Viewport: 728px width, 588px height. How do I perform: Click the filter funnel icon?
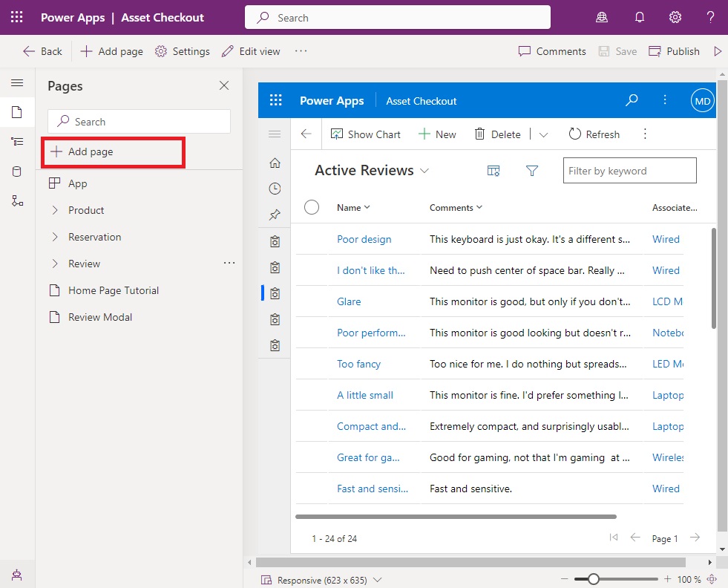[x=531, y=171]
